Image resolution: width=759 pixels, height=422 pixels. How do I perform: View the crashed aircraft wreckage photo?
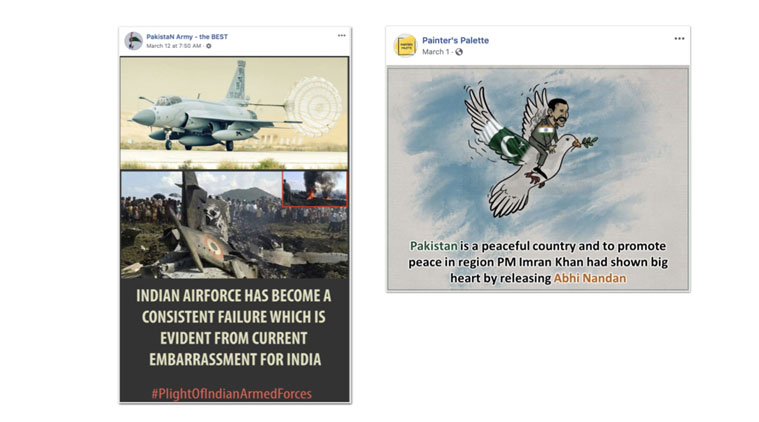coord(234,225)
